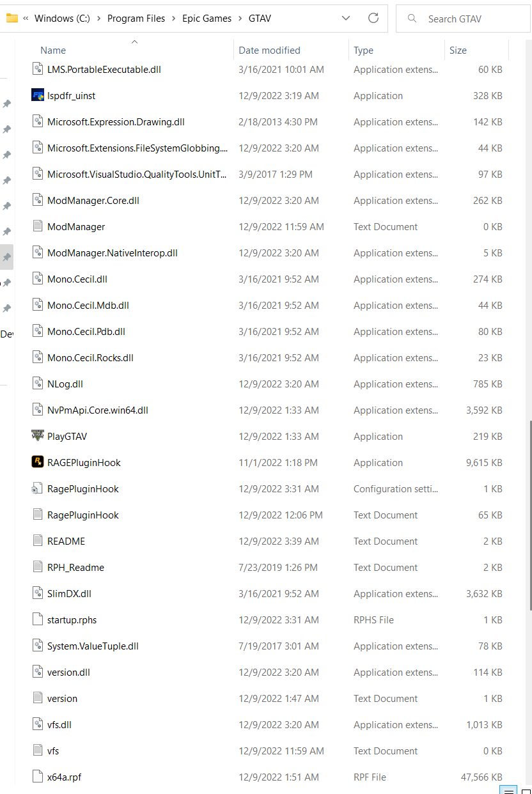Click the vfs.dll file icon
532x794 pixels.
coord(38,724)
